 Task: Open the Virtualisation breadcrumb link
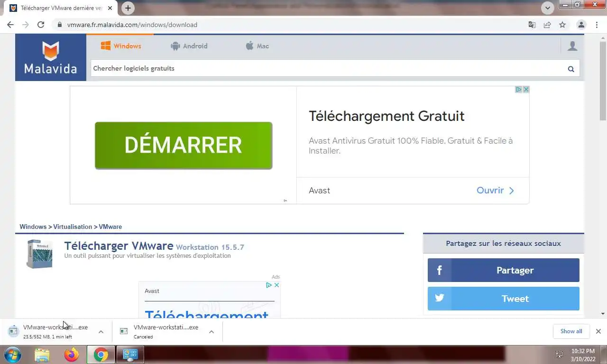pos(73,227)
